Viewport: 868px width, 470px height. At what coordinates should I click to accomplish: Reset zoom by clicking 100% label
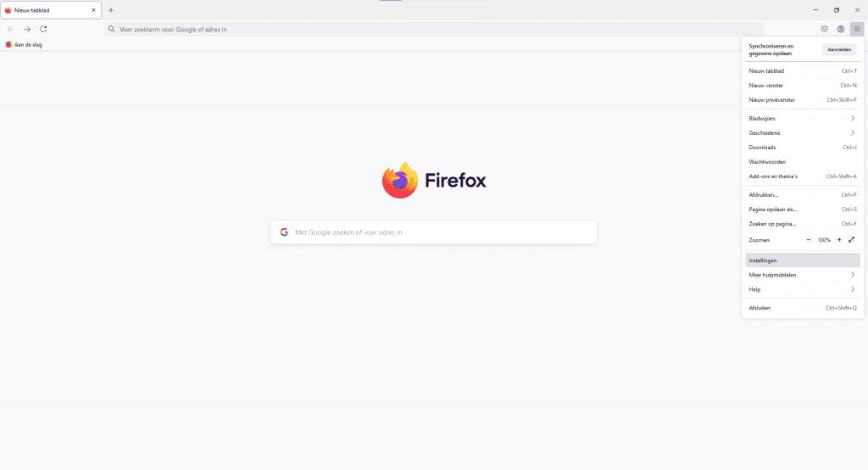[x=824, y=240]
